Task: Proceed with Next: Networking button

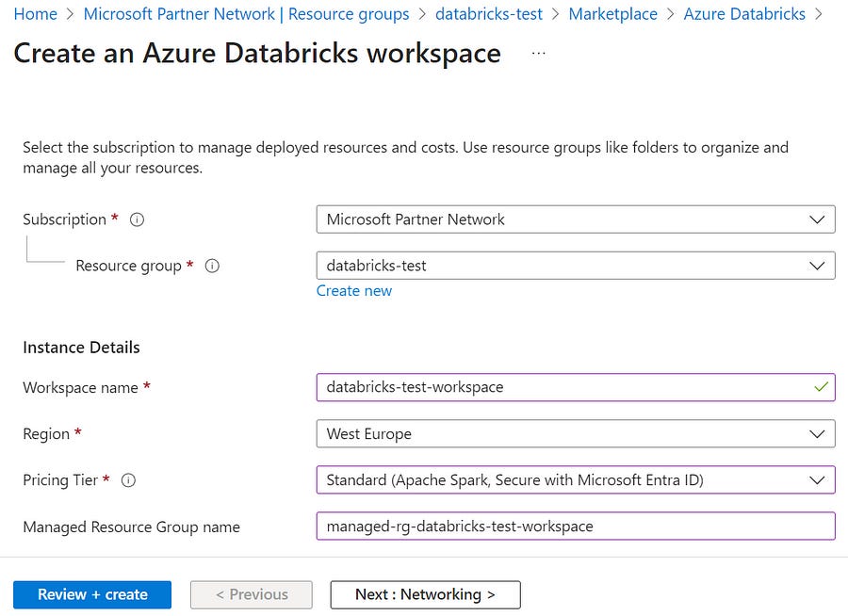Action: [x=426, y=595]
